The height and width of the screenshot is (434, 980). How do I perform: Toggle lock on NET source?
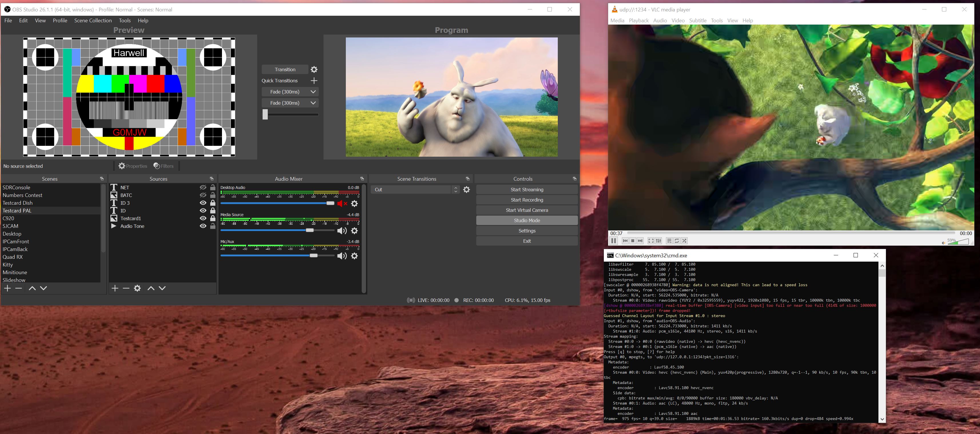(213, 188)
